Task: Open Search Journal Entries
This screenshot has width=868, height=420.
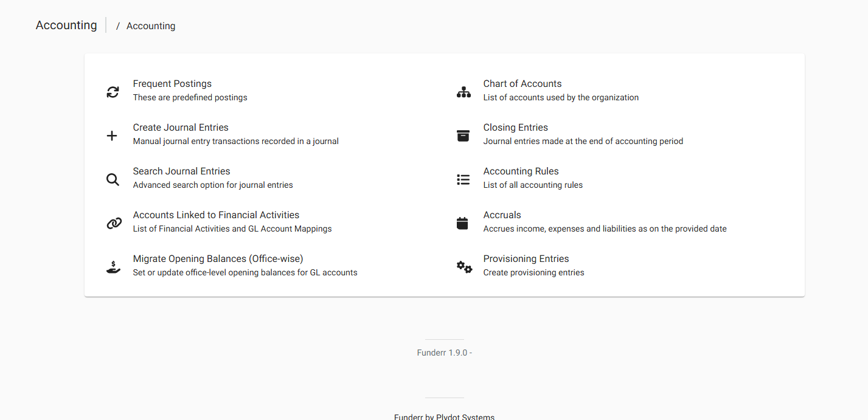Action: coord(181,171)
